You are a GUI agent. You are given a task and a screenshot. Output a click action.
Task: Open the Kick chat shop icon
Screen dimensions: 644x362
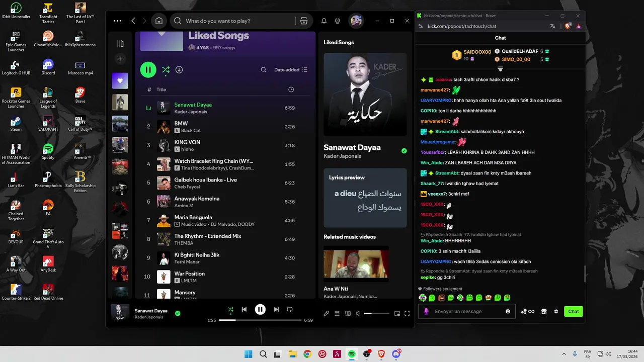click(544, 311)
